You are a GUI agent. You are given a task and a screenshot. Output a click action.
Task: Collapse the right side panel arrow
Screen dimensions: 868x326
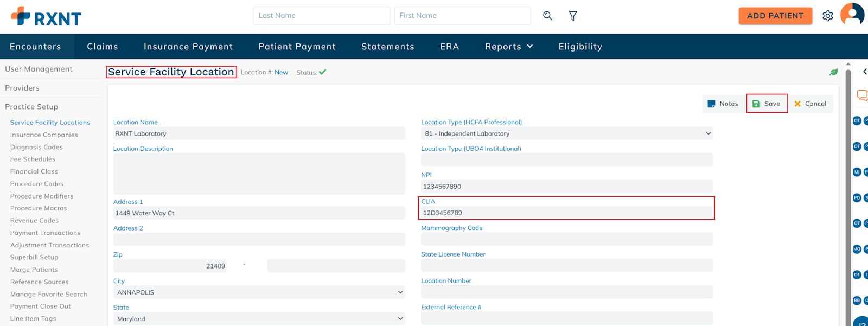(x=864, y=72)
